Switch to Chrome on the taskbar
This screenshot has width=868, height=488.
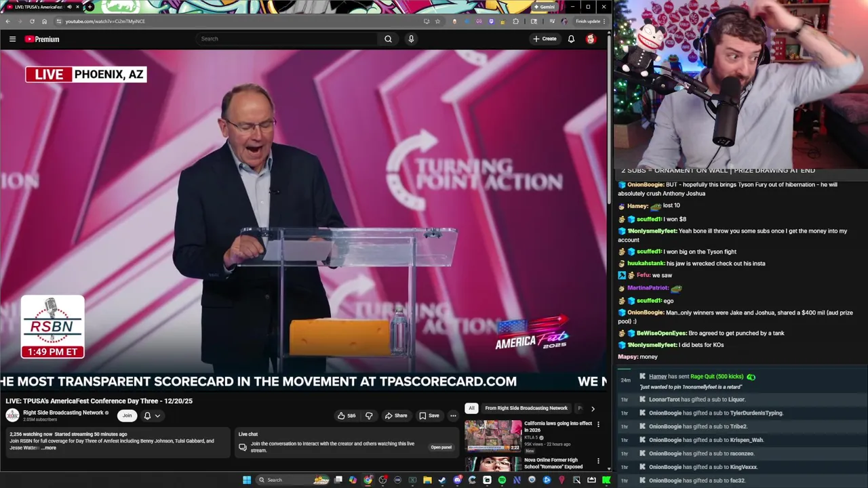[368, 480]
